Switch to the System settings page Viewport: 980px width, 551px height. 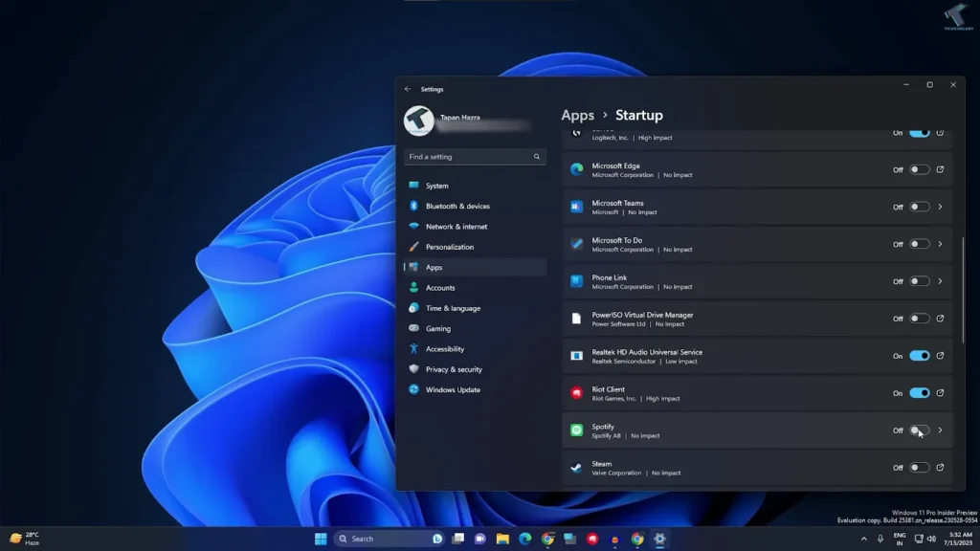(436, 185)
